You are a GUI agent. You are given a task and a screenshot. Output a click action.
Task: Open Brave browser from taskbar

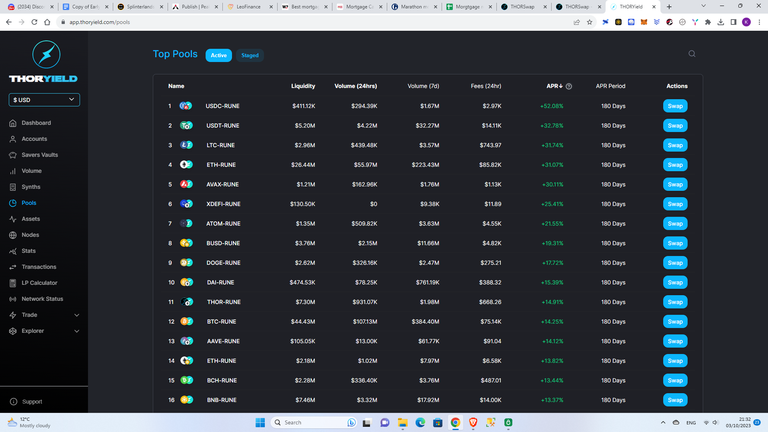pyautogui.click(x=473, y=422)
